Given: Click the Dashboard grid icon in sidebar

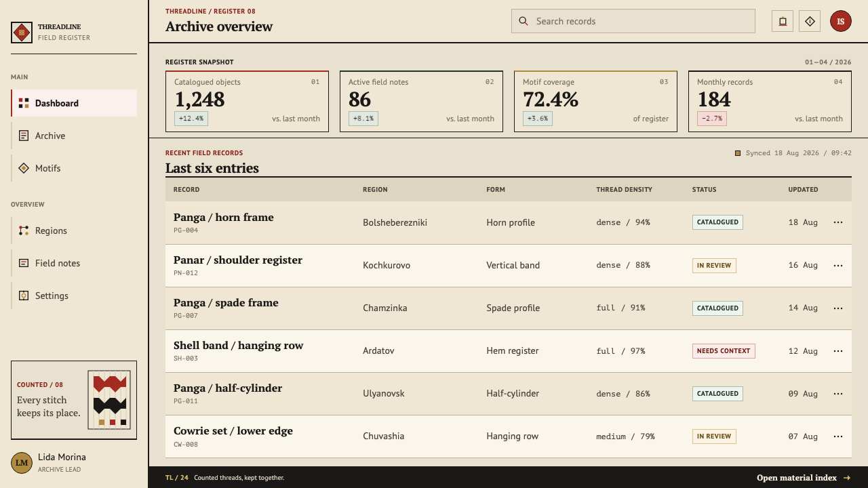Looking at the screenshot, I should (24, 103).
